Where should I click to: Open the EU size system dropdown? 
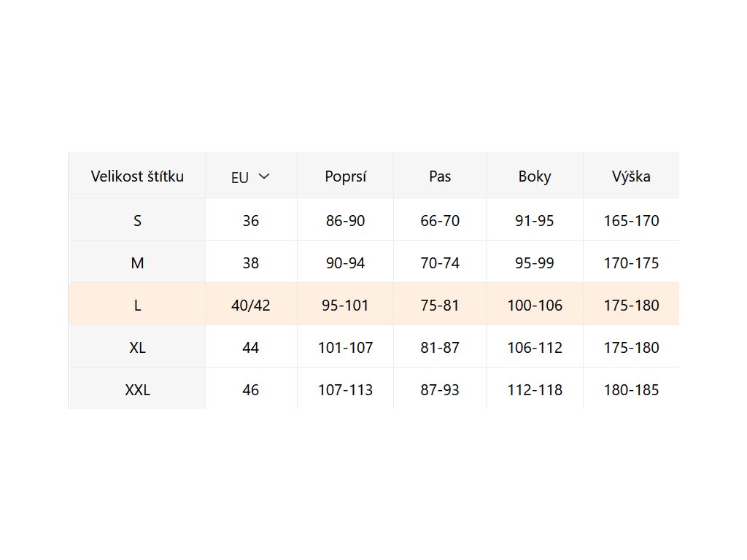click(x=250, y=176)
